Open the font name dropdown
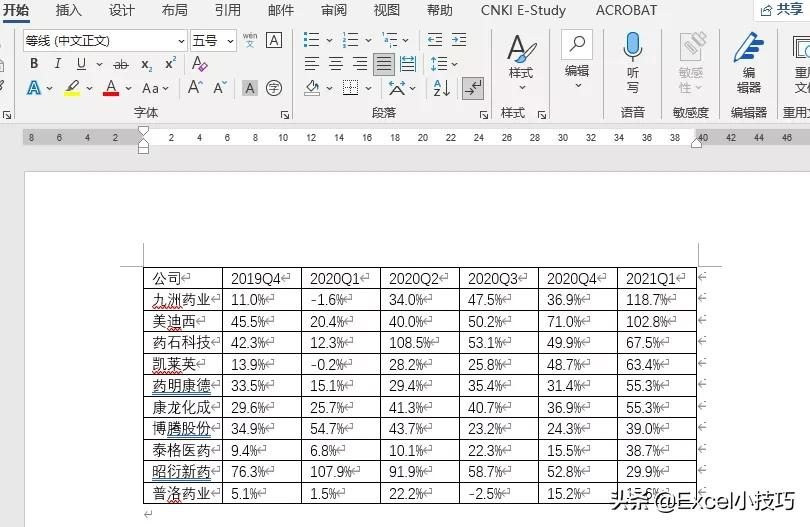The image size is (810, 527). [181, 41]
